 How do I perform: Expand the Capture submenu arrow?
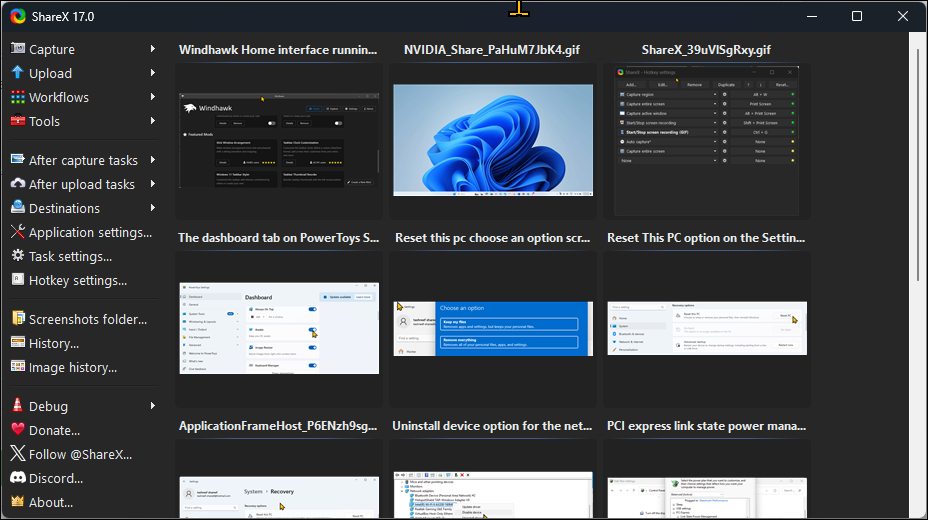pyautogui.click(x=153, y=49)
